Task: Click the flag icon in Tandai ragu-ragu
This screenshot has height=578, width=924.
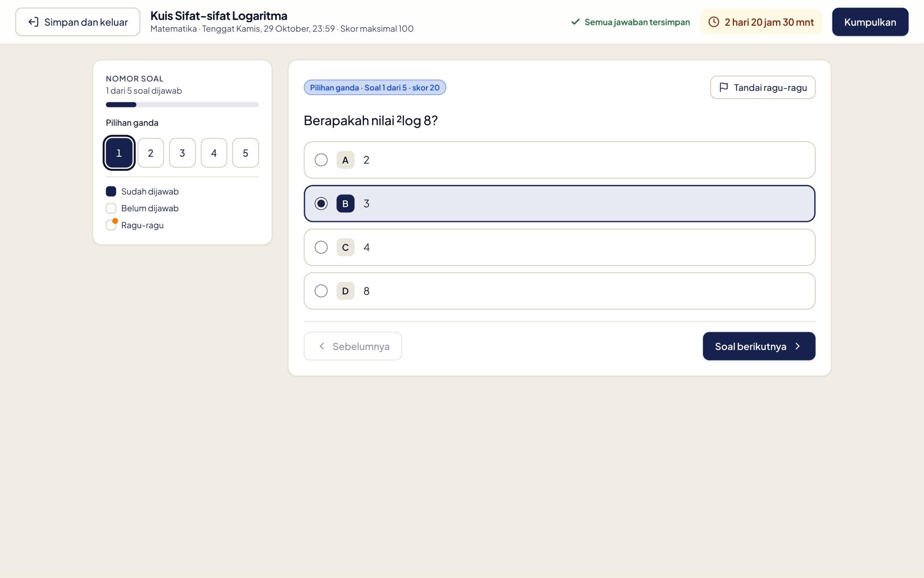Action: [x=723, y=87]
